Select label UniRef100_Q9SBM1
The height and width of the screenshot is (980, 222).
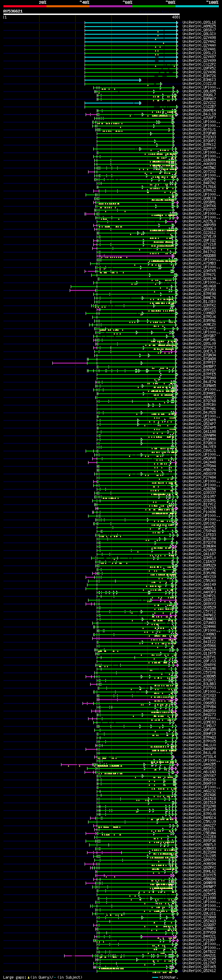[x=199, y=202]
